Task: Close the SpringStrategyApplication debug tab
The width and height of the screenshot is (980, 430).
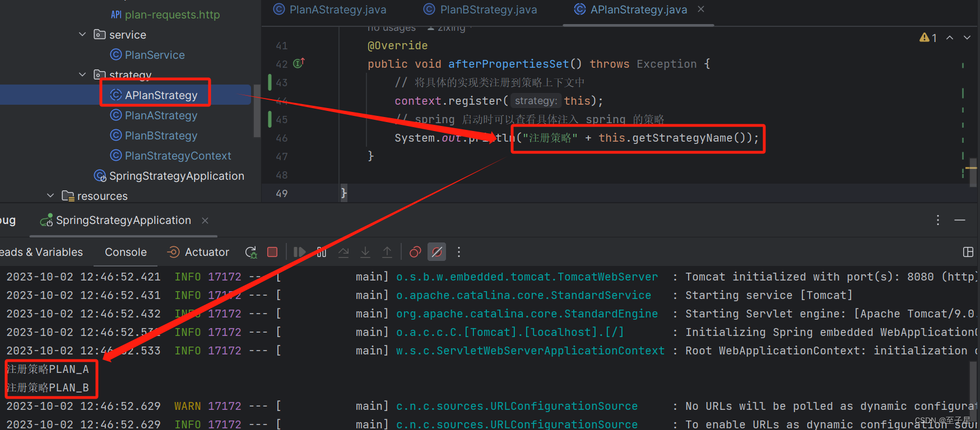Action: point(205,221)
